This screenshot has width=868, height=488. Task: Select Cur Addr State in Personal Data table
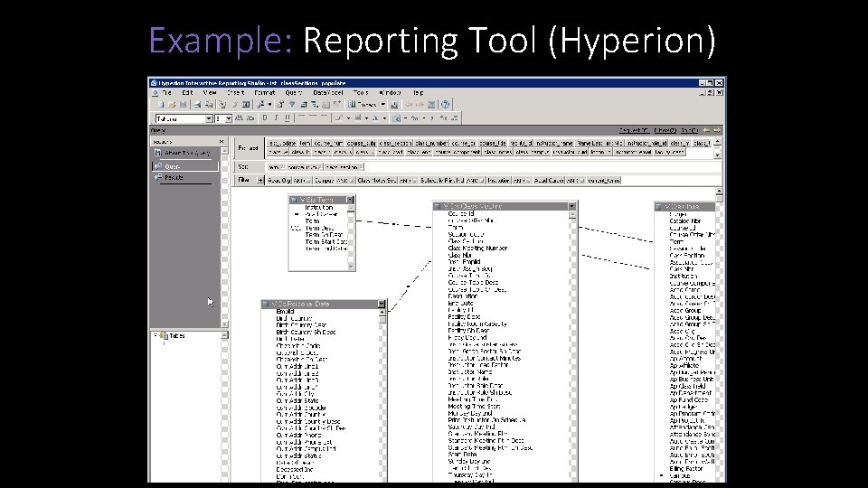tap(297, 400)
